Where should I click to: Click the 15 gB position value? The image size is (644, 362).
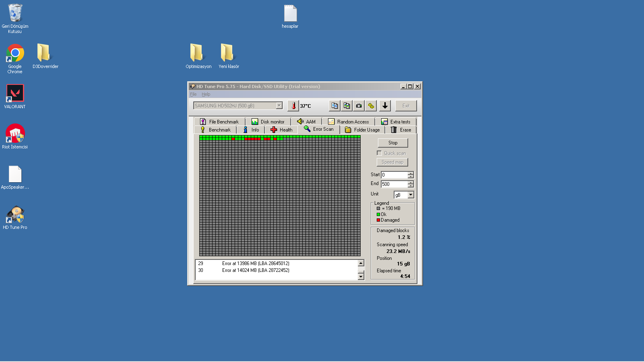[x=404, y=264]
